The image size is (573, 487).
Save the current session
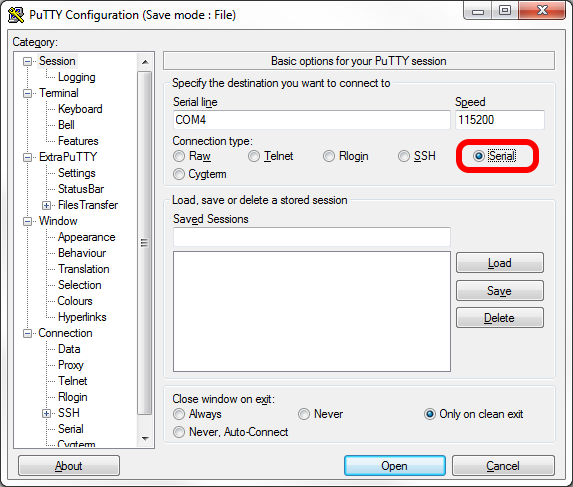(500, 291)
